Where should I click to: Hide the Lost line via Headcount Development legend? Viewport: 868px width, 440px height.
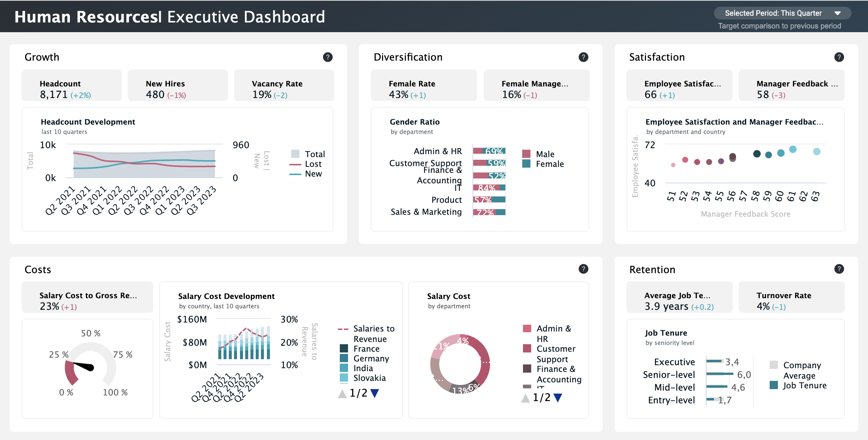[x=313, y=164]
